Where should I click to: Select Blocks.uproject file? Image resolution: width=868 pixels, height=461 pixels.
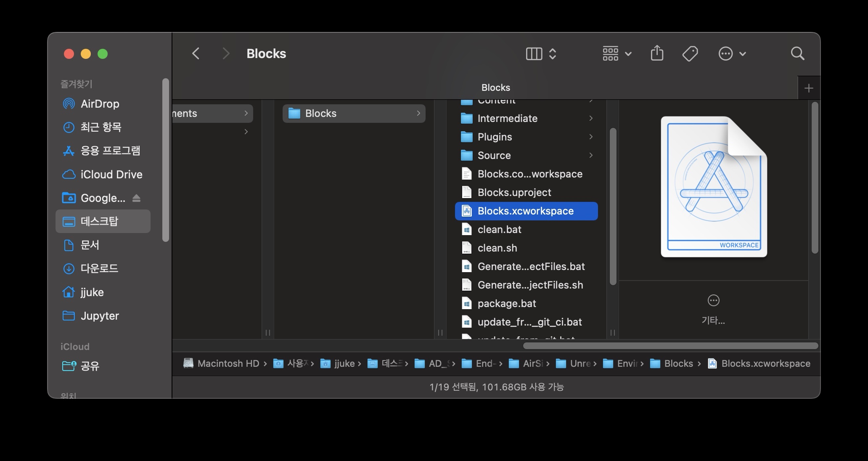point(526,193)
